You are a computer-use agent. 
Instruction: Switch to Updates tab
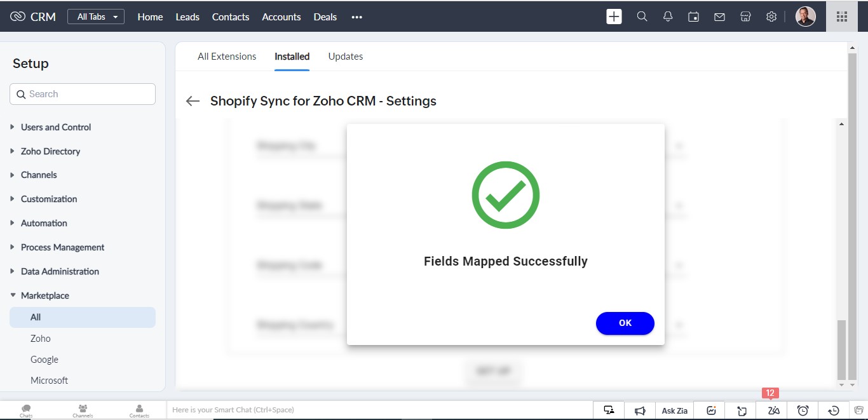346,57
